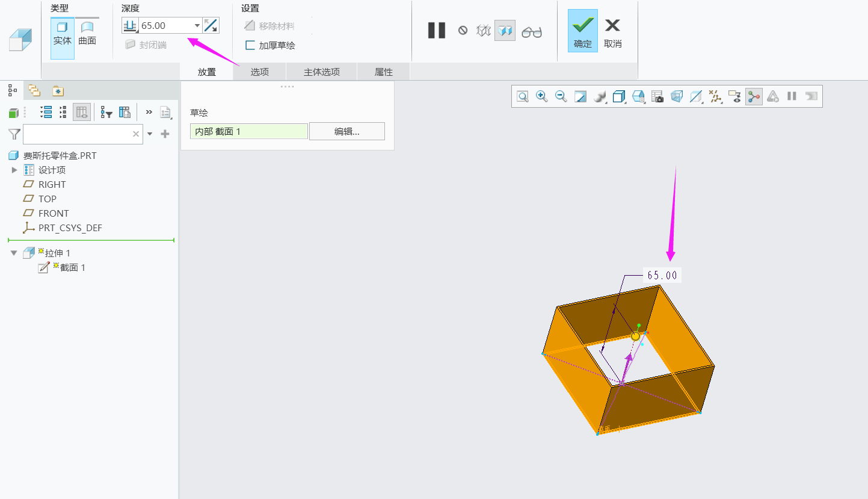The image size is (868, 499).
Task: Click the 编辑... sketch button
Action: pyautogui.click(x=347, y=131)
